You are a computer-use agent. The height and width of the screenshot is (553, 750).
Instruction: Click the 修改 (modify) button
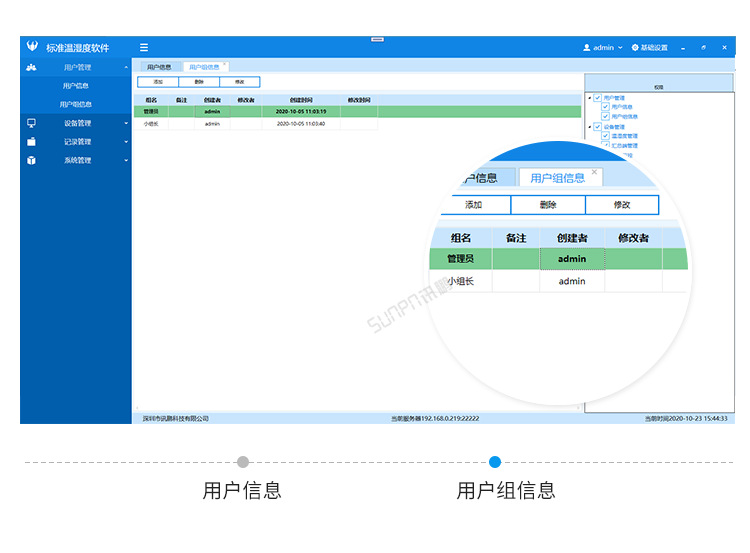click(240, 82)
